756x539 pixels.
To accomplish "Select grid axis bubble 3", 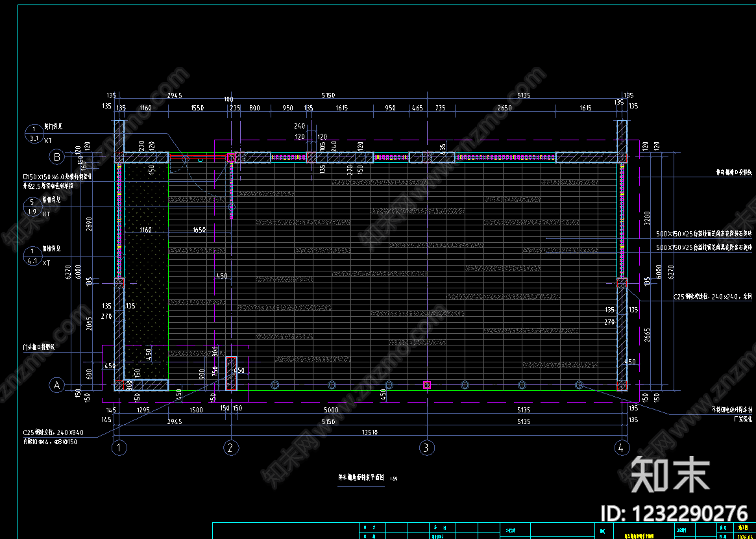I will coord(426,448).
